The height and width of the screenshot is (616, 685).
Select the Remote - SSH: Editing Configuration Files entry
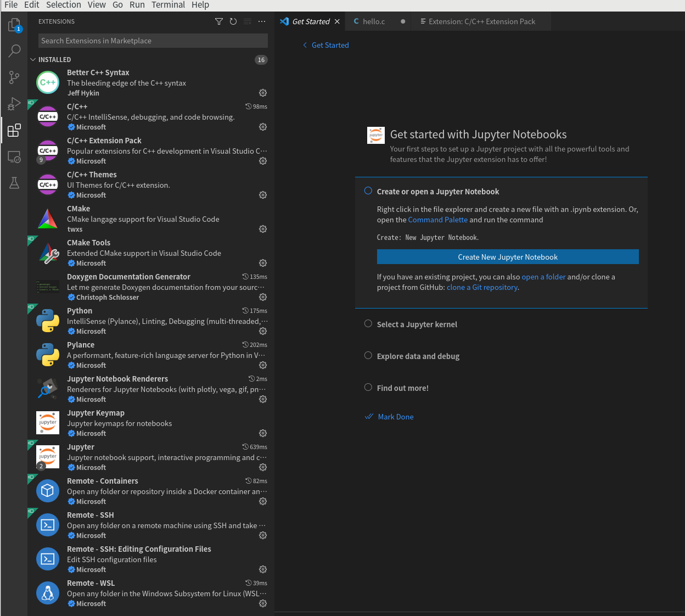(x=151, y=559)
